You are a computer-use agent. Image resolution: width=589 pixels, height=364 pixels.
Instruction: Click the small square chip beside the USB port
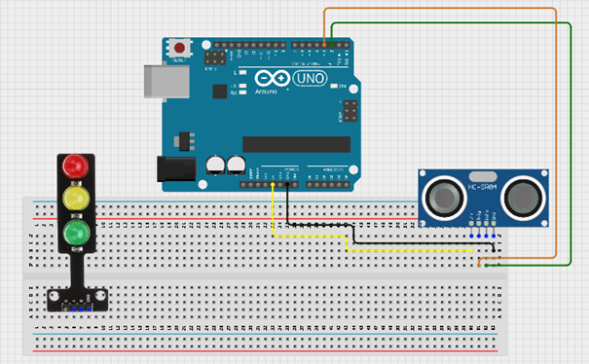tap(220, 91)
